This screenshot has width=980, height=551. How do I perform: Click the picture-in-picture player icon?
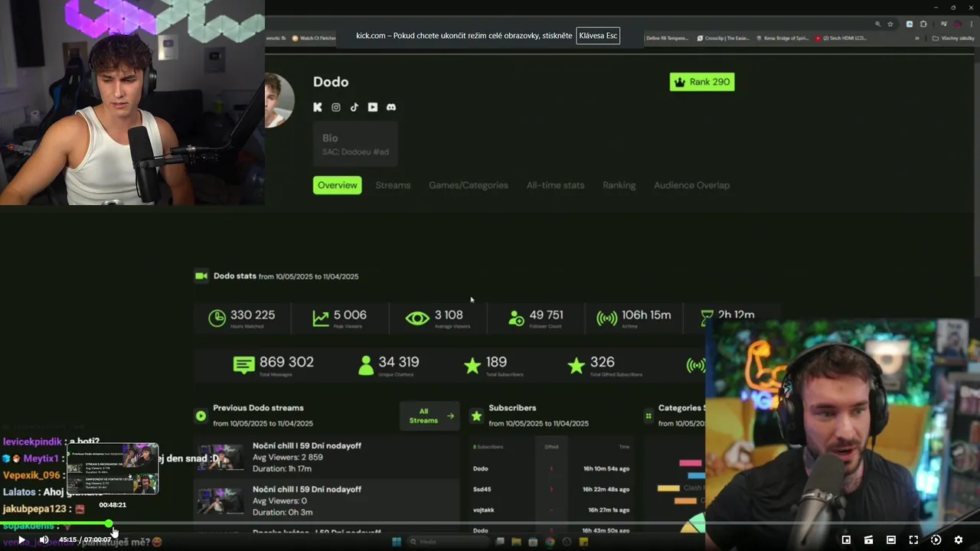tap(846, 540)
